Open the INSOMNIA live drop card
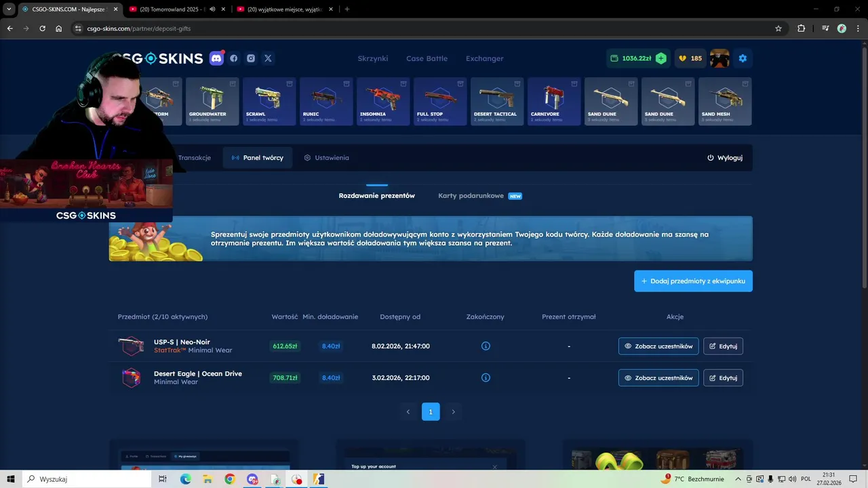The image size is (868, 488). (x=383, y=102)
